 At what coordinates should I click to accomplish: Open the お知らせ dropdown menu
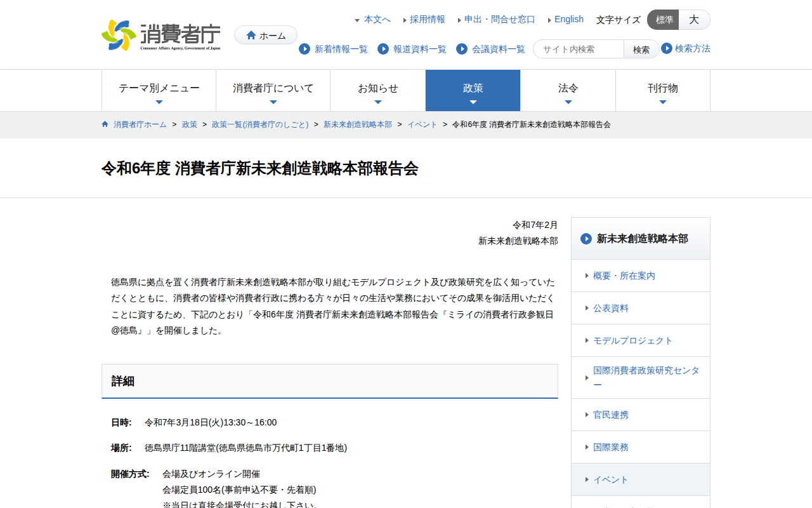[x=377, y=90]
